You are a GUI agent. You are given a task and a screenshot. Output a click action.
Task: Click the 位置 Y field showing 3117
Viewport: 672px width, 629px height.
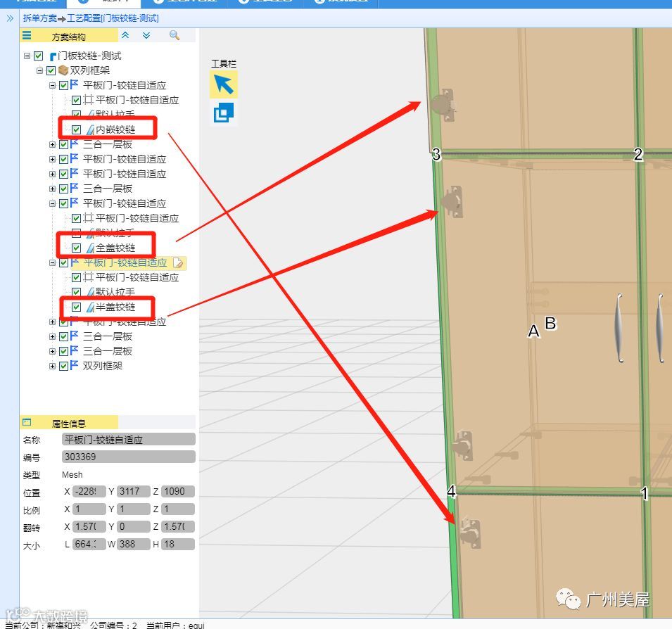pos(133,492)
